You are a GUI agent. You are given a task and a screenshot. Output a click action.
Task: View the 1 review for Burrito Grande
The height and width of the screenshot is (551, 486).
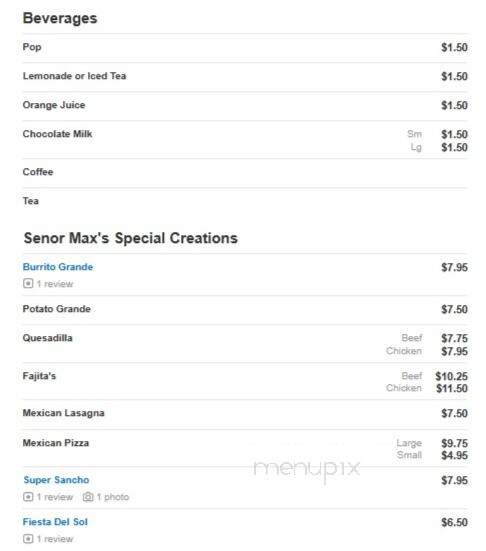55,284
